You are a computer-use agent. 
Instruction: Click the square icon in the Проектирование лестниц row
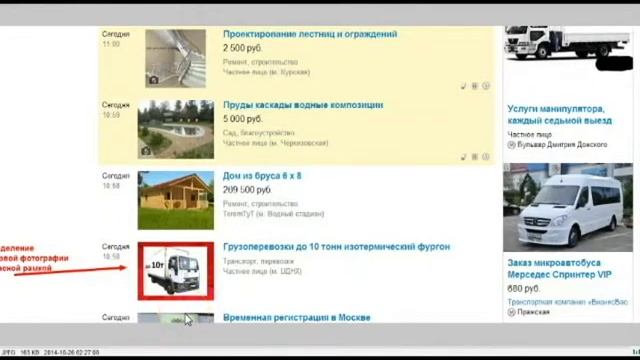(x=474, y=86)
